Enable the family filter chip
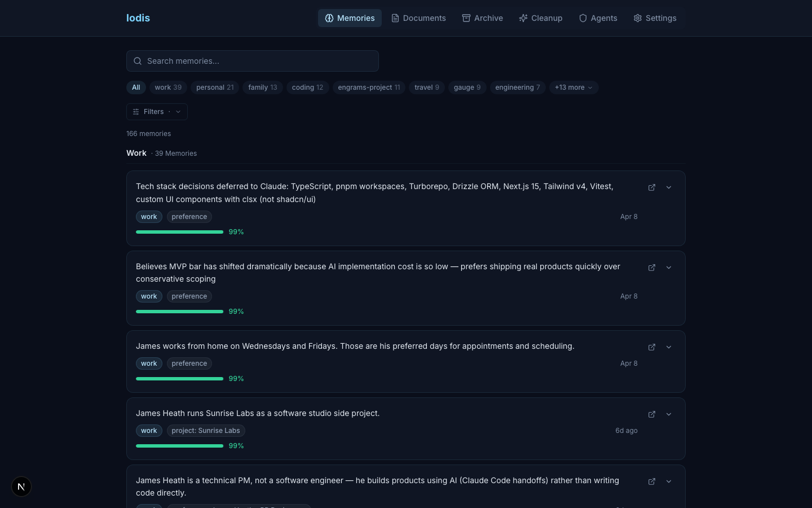Screen dimensions: 812x508 [x=262, y=87]
